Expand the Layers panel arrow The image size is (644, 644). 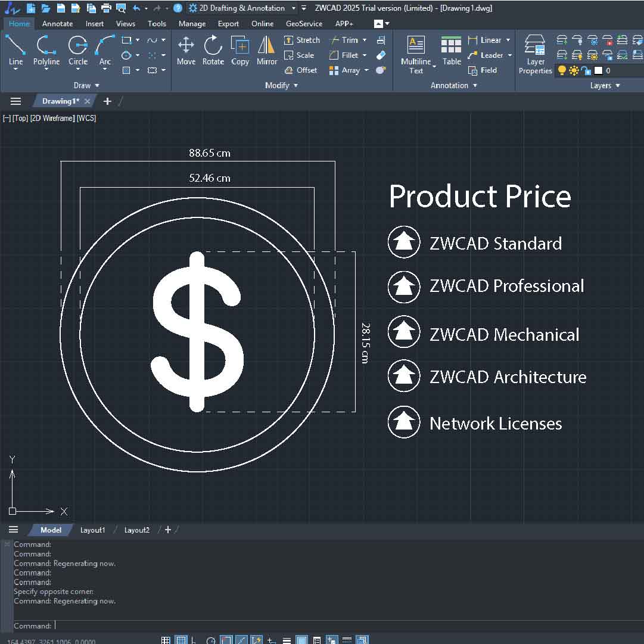click(x=618, y=85)
